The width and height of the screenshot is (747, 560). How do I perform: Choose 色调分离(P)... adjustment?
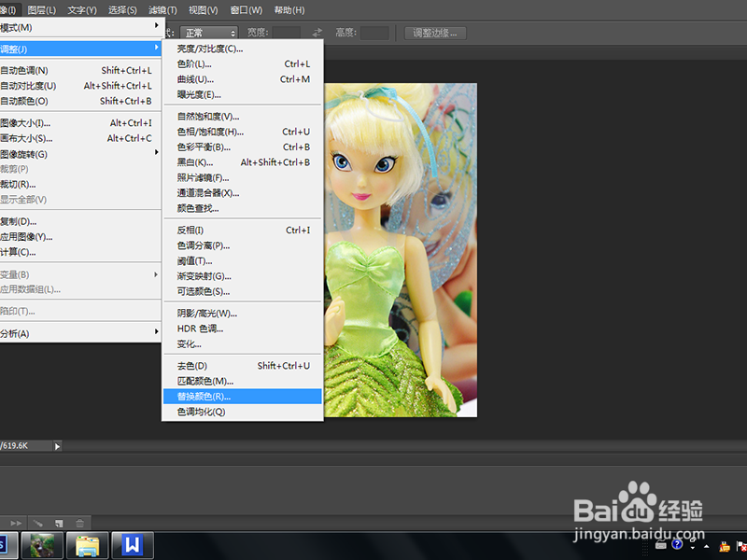pyautogui.click(x=243, y=245)
